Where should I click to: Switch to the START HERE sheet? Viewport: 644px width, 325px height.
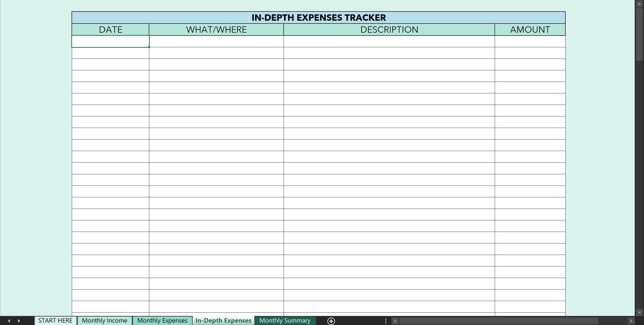[x=55, y=321]
